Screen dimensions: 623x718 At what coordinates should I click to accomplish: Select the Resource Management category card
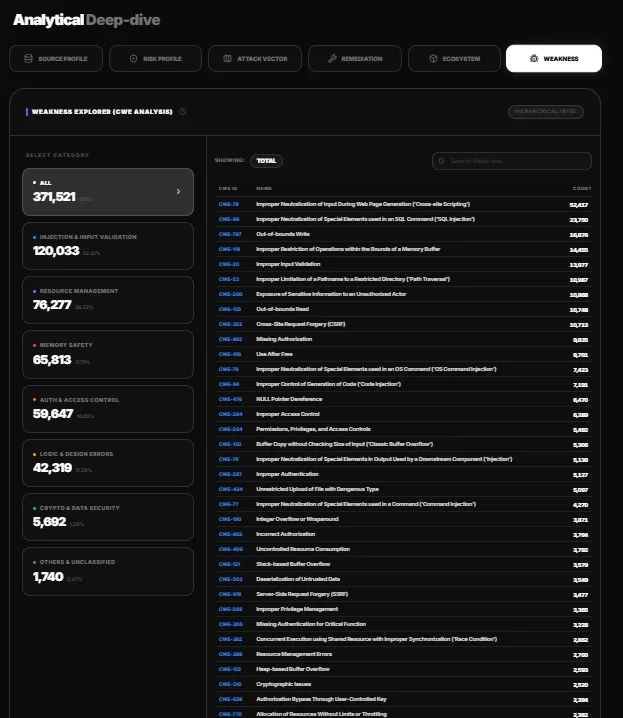(x=108, y=300)
